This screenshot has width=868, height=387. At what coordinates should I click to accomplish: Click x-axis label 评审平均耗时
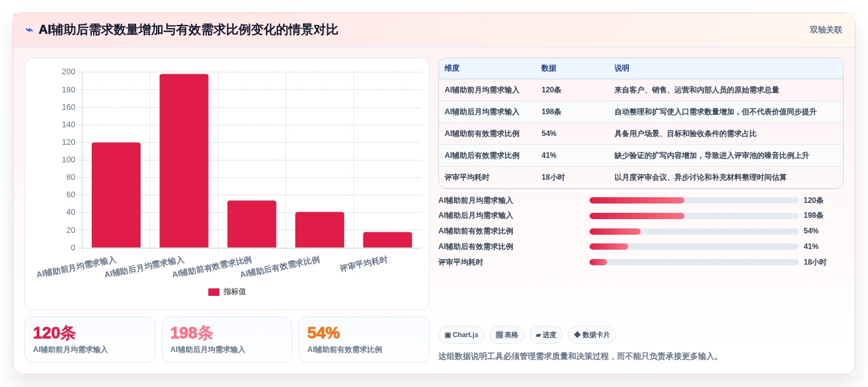point(363,265)
